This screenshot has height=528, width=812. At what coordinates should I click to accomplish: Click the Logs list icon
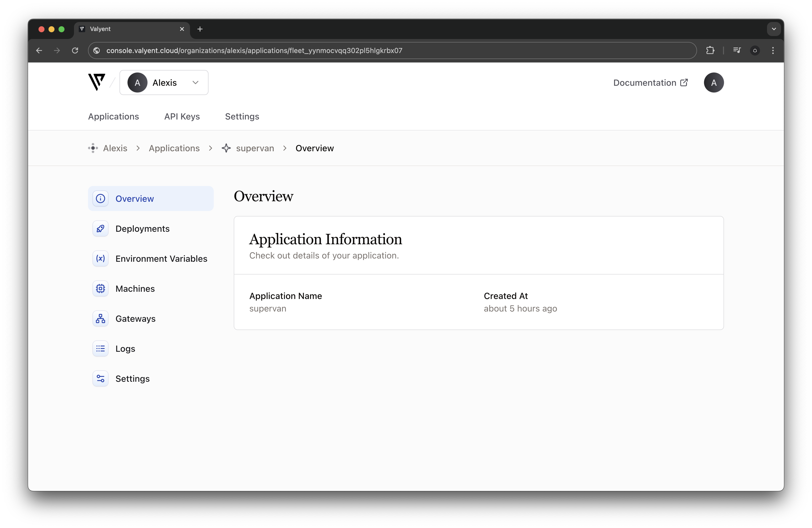pos(100,348)
